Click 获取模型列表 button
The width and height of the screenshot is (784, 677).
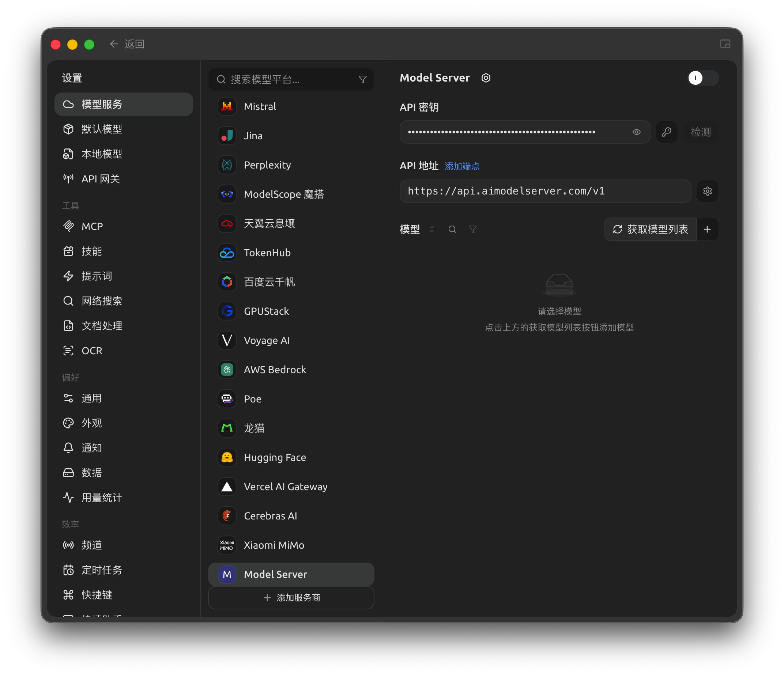click(651, 229)
